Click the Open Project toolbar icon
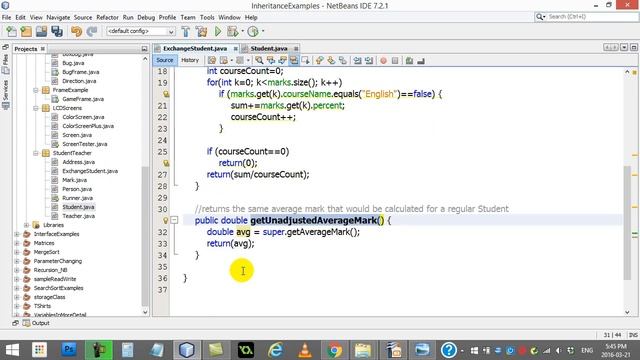 click(x=41, y=31)
